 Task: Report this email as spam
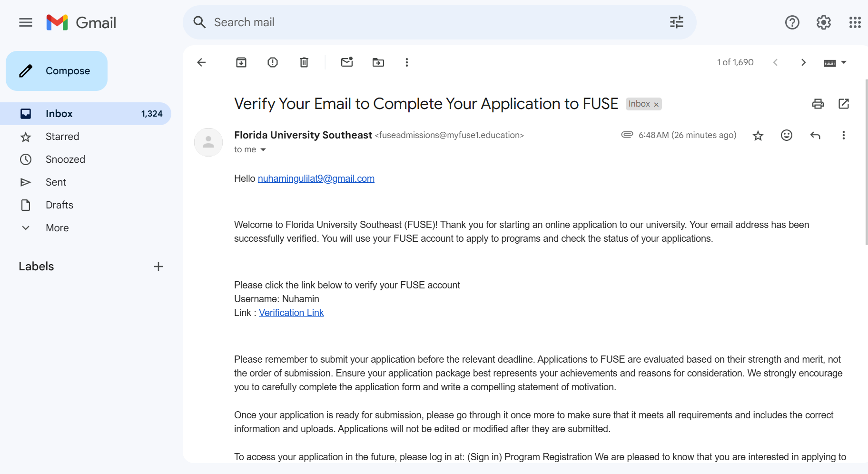click(273, 62)
